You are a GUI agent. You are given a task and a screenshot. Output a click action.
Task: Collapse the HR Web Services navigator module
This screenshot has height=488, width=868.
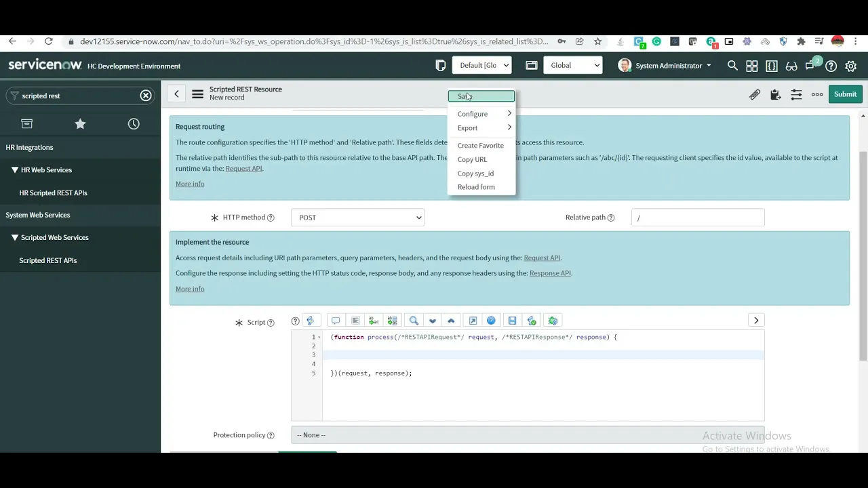point(15,170)
